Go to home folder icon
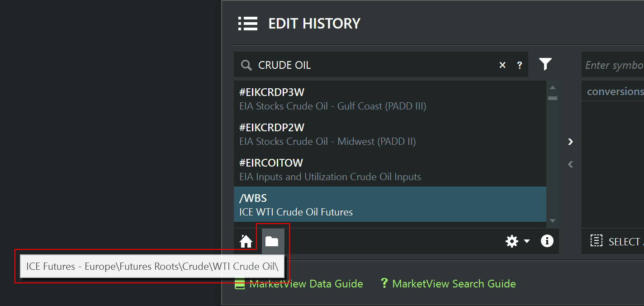 pos(246,241)
